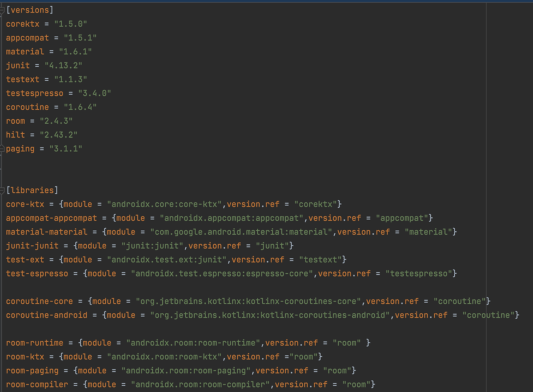Click the "3.1.1" paging version value

[65, 149]
